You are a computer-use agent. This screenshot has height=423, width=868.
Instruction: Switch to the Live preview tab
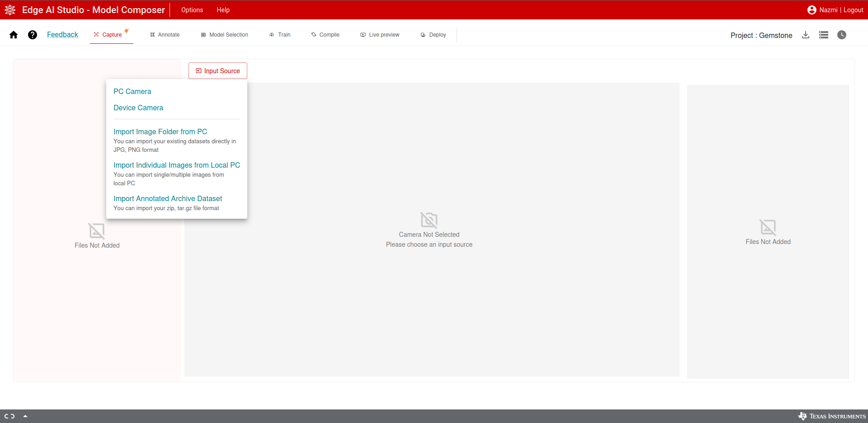click(380, 35)
